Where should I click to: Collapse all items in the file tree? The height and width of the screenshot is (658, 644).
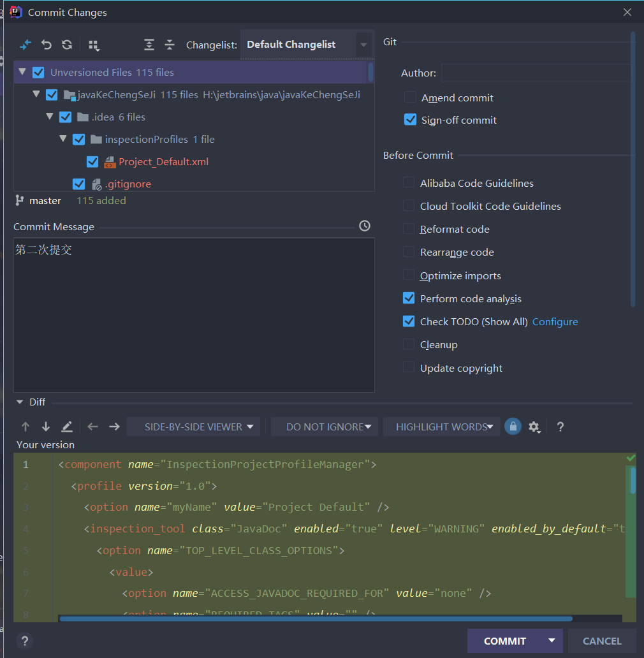coord(169,45)
